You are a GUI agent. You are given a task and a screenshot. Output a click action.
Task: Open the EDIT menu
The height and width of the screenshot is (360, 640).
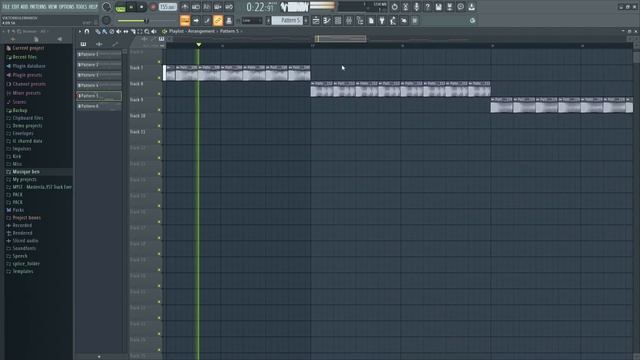pyautogui.click(x=15, y=7)
